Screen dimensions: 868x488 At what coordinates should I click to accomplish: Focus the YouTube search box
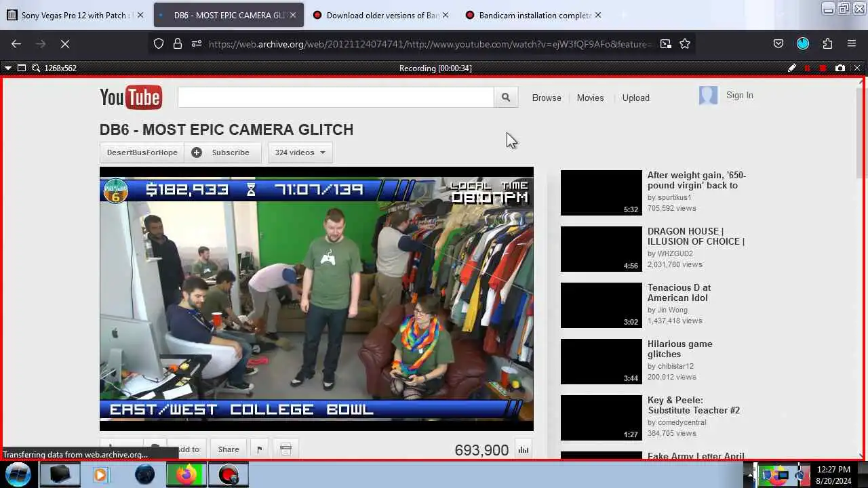[x=336, y=98]
